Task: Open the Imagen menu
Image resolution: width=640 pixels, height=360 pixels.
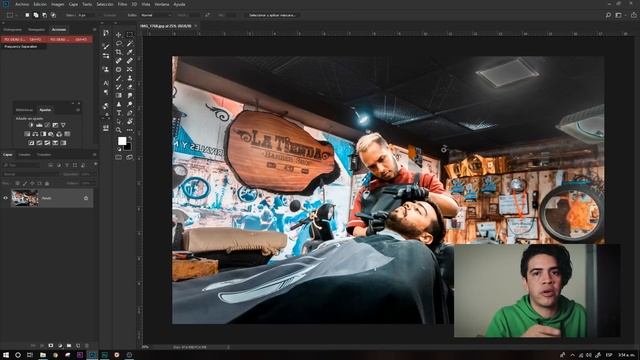Action: click(58, 4)
